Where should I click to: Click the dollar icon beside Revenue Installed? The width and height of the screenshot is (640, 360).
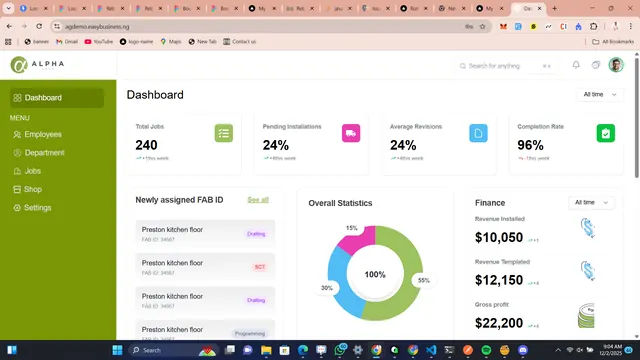[587, 228]
